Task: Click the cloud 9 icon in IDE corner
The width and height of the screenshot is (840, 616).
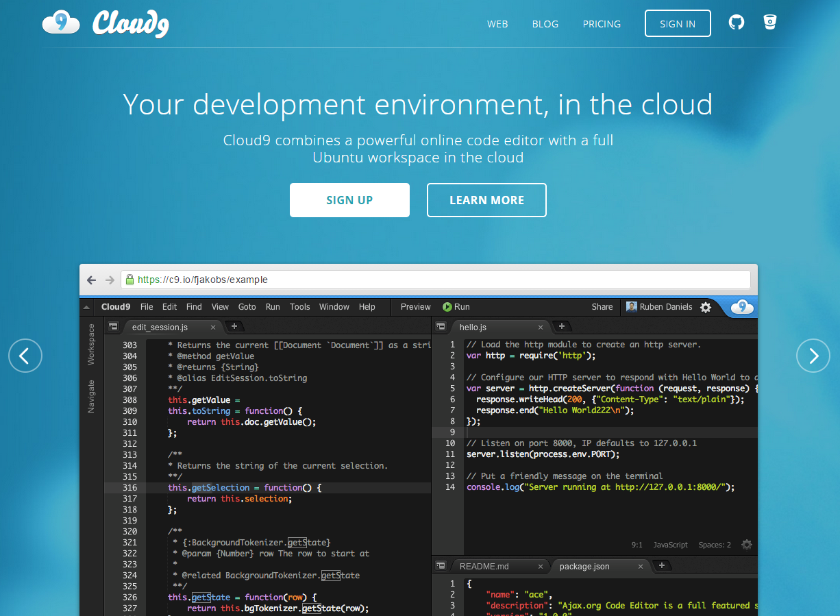Action: (x=742, y=307)
